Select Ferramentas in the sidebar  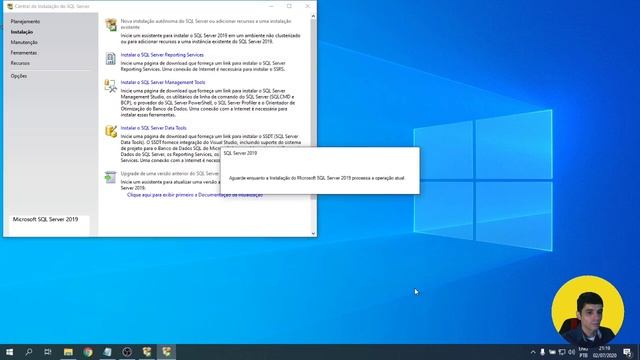(x=24, y=53)
